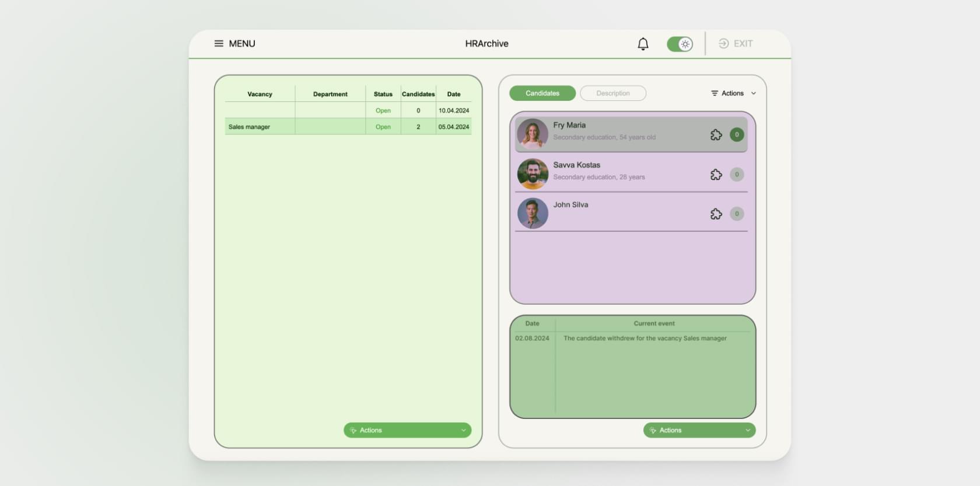Click the puzzle icon for John Silva

(x=716, y=214)
